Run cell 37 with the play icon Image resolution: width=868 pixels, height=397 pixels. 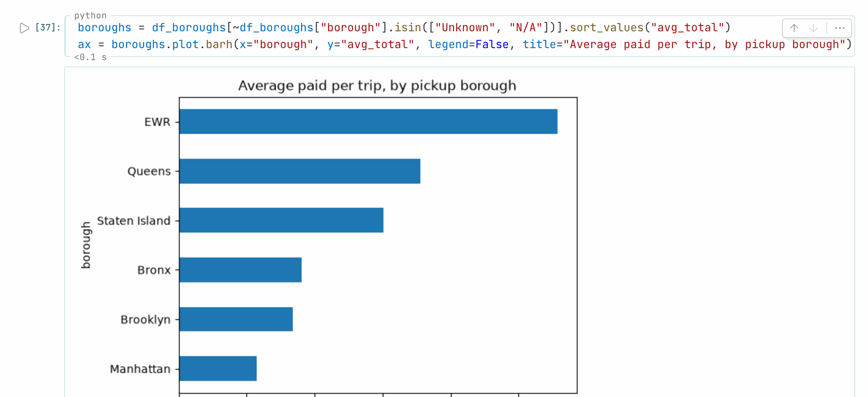pos(24,28)
